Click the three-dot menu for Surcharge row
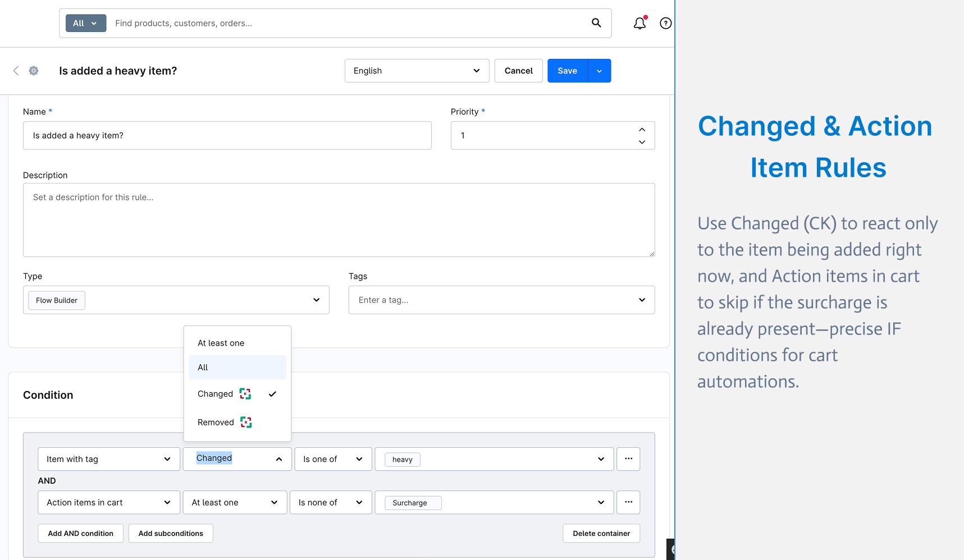The height and width of the screenshot is (560, 964). [628, 502]
